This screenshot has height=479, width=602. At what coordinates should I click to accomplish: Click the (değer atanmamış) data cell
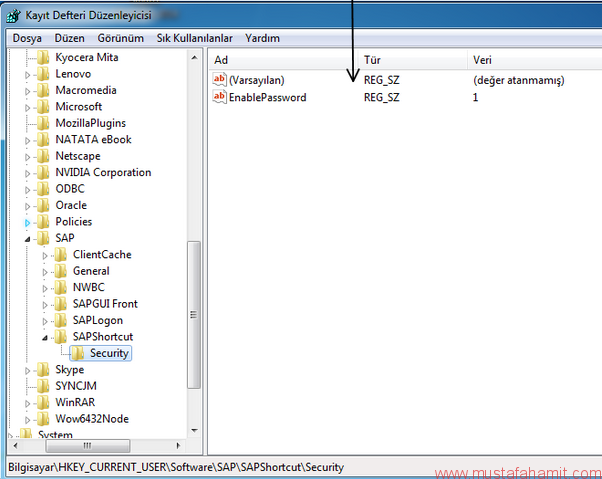click(519, 80)
